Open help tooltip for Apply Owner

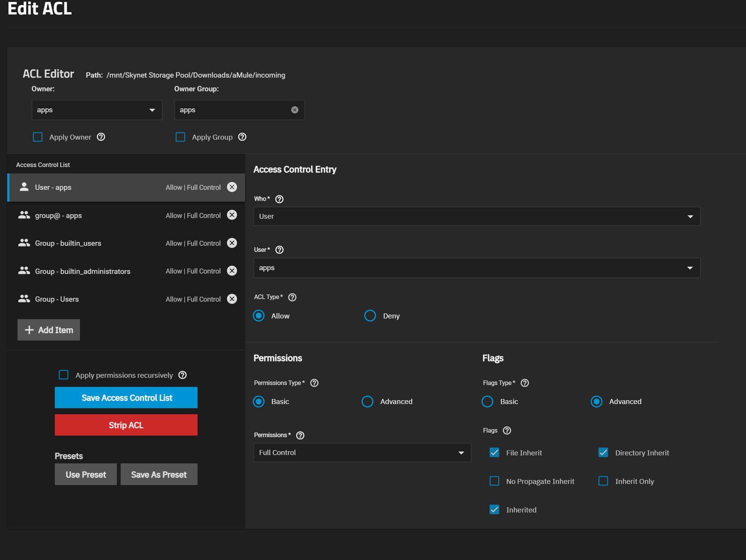tap(101, 137)
